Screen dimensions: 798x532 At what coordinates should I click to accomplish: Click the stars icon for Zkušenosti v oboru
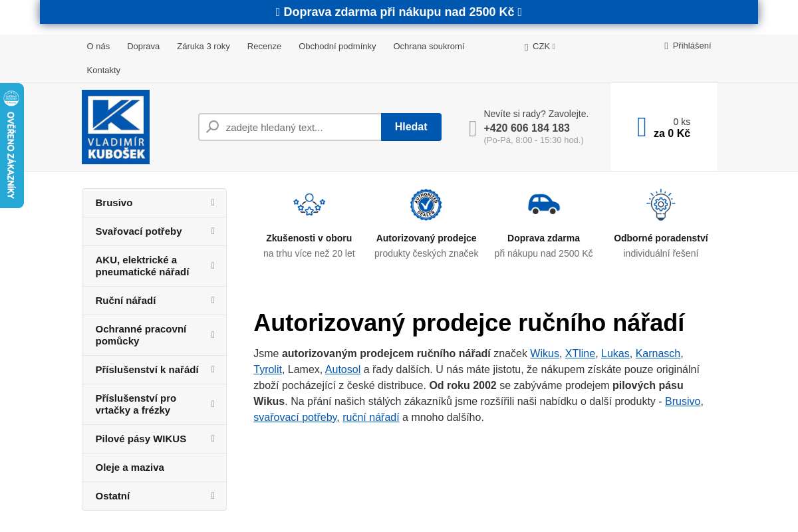[309, 205]
